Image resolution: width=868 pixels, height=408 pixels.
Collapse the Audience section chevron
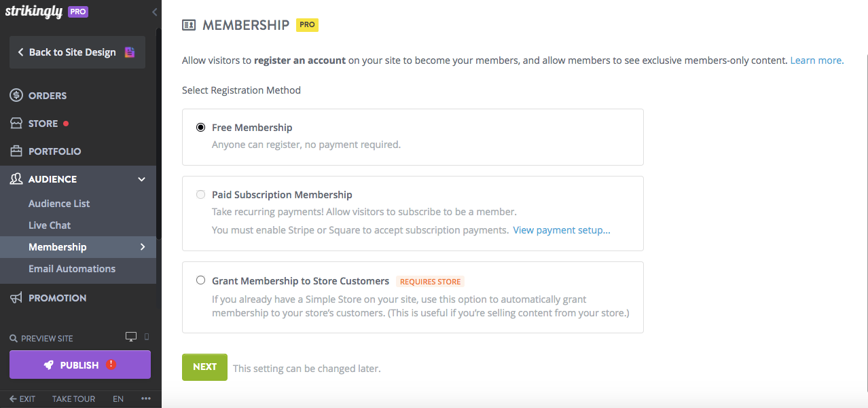tap(142, 179)
